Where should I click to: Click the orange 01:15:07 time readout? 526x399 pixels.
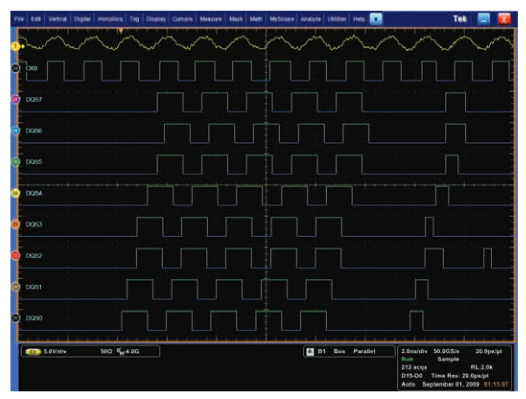point(496,384)
